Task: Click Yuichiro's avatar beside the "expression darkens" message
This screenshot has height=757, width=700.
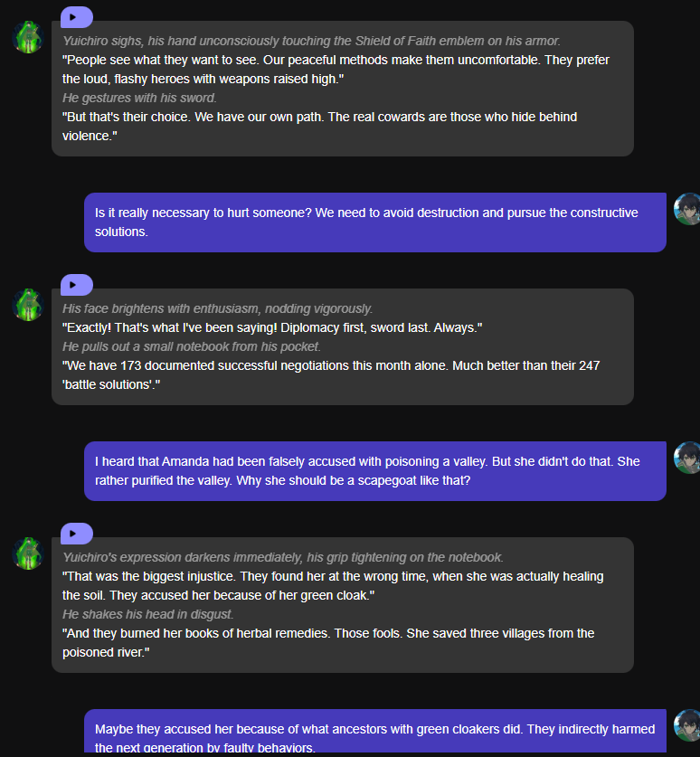Action: tap(28, 554)
